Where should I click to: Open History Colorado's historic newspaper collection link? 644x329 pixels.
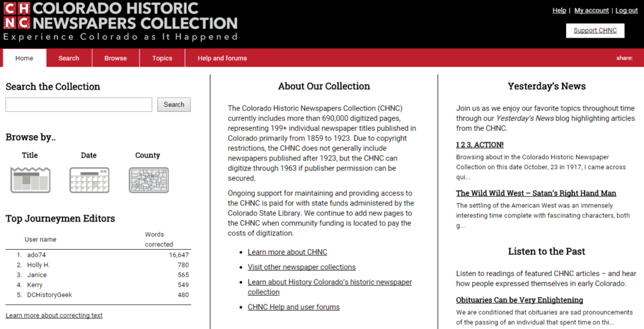pos(330,287)
